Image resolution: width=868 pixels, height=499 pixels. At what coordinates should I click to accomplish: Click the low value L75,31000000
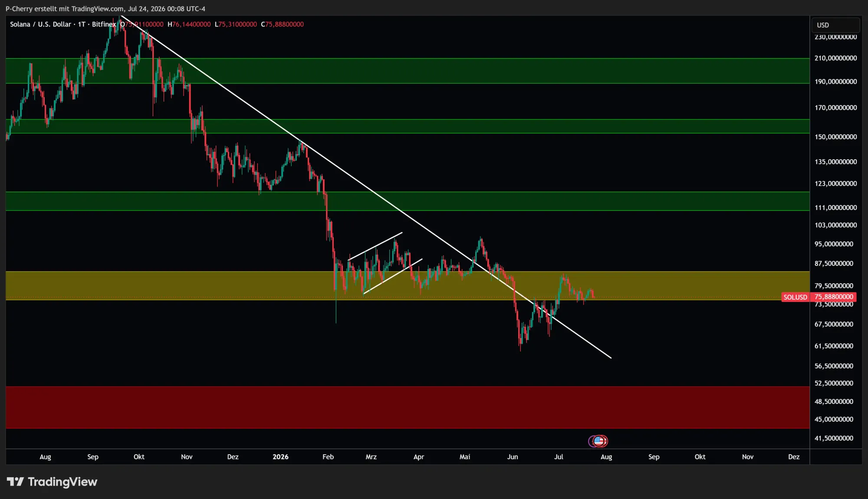point(236,24)
